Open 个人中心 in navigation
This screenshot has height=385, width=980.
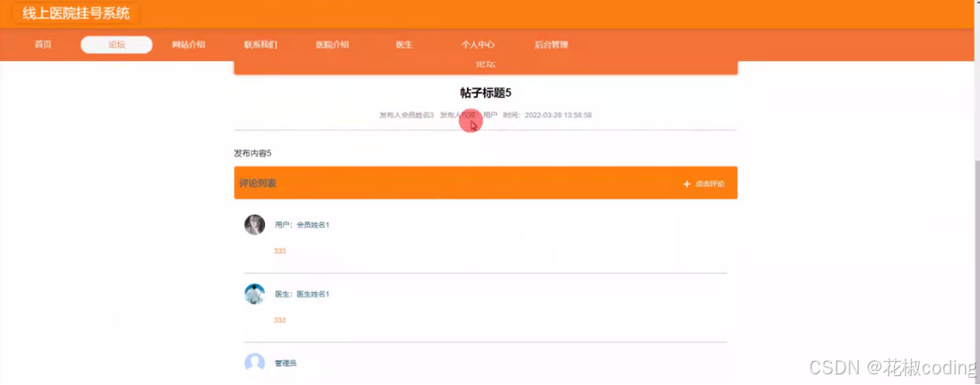click(x=478, y=45)
